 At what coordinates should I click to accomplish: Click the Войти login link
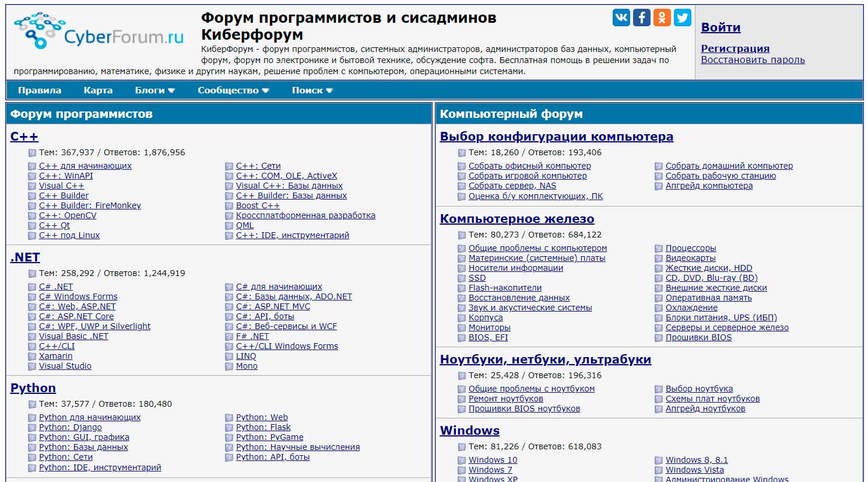point(721,27)
